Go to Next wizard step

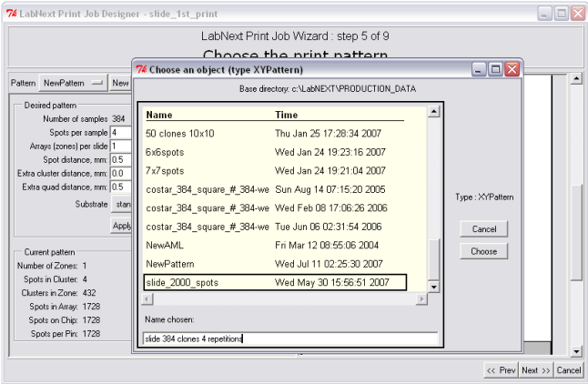[536, 370]
